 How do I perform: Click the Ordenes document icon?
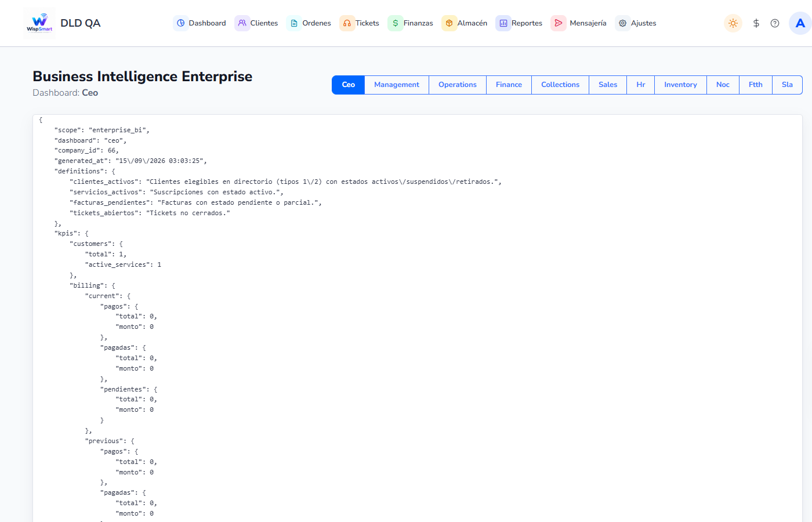pos(294,23)
